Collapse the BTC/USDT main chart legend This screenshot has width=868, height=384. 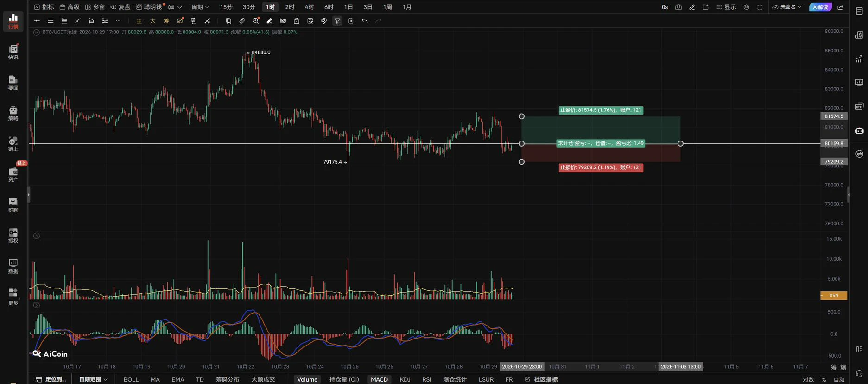tap(37, 32)
